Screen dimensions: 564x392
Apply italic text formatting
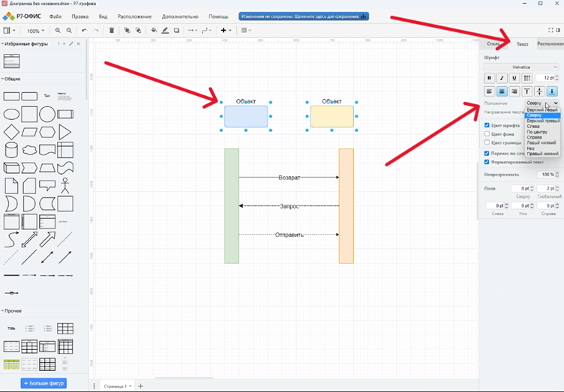(501, 78)
